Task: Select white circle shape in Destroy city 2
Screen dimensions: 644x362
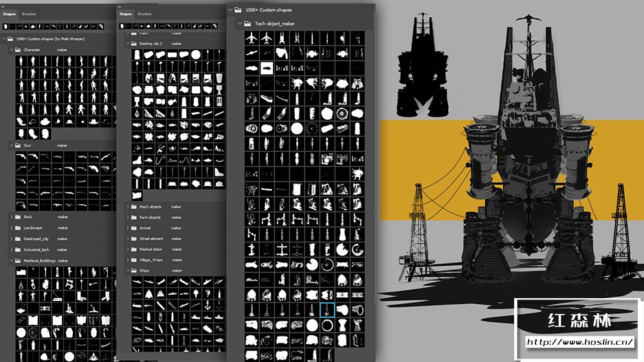Action: [196, 54]
